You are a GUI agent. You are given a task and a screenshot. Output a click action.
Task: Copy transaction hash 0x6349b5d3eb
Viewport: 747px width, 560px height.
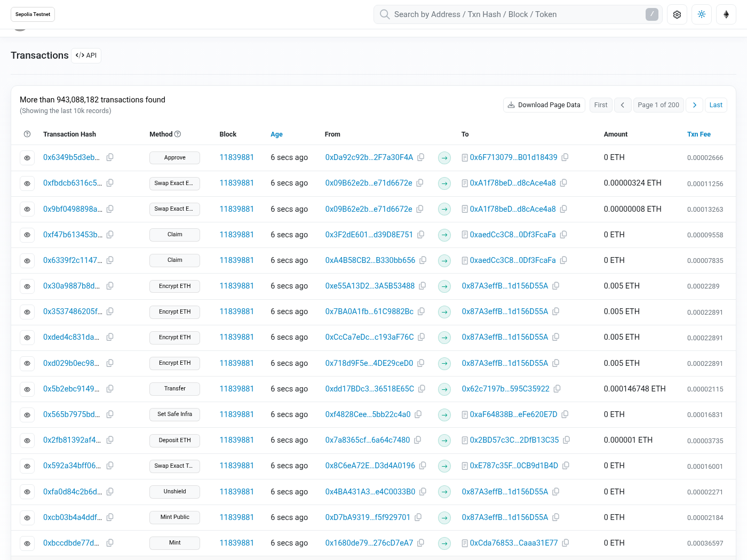pos(110,157)
